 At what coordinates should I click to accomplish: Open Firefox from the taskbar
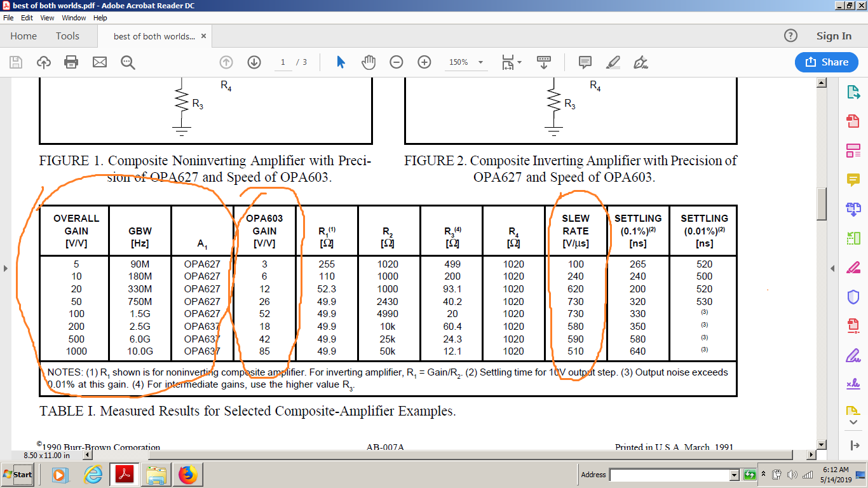coord(188,475)
